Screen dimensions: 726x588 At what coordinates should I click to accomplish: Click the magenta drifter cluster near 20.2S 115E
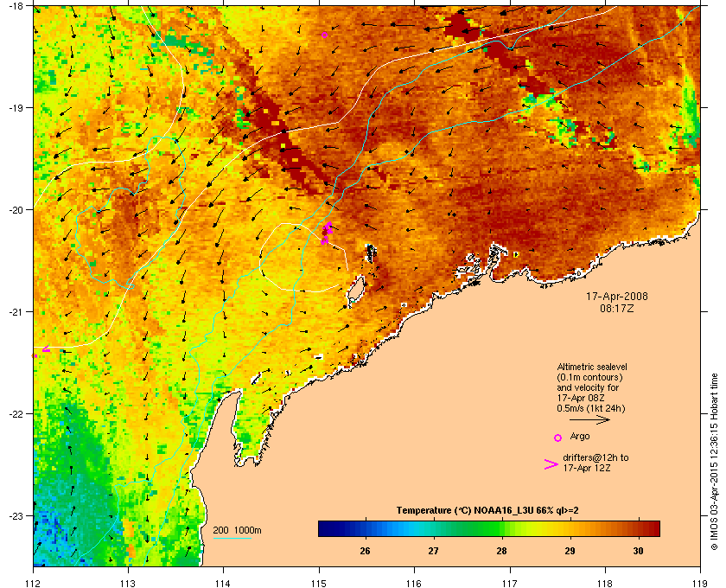pyautogui.click(x=327, y=233)
